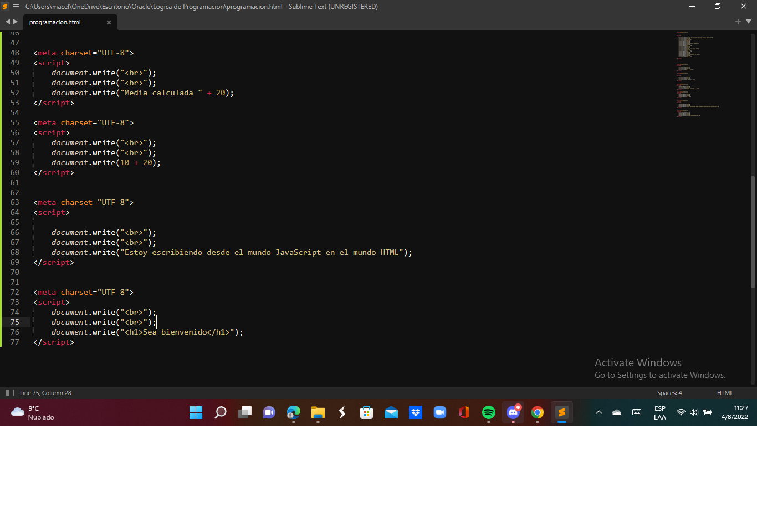Open Discord from the taskbar
Screen dimensions: 757x532
pos(513,412)
